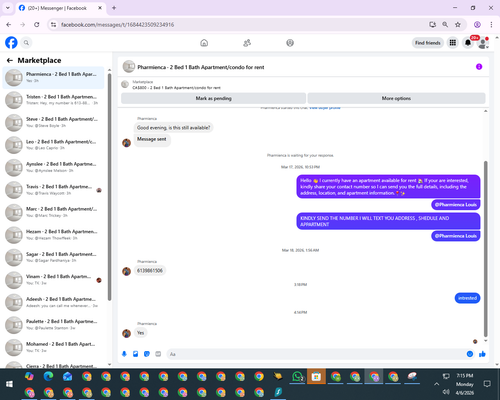Screen dimensions: 500x400
Task: Go back in Chrome browser
Action: coord(9,25)
